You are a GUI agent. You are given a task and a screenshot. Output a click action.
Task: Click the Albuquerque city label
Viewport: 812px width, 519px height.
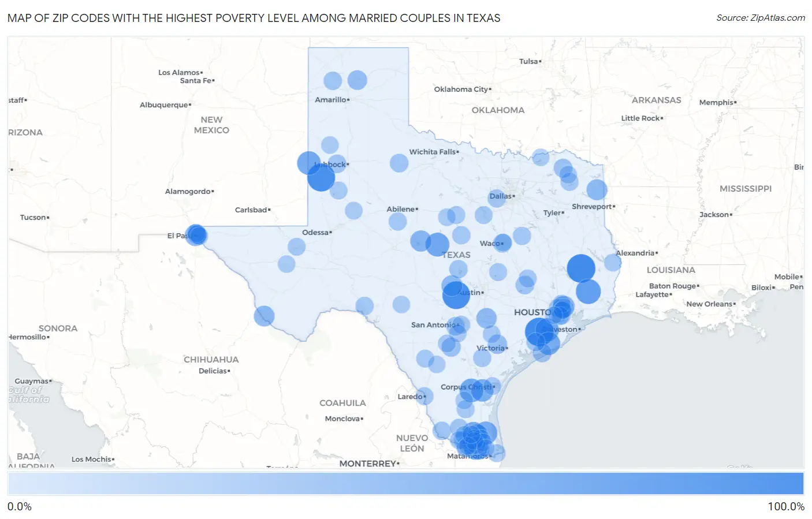(164, 105)
